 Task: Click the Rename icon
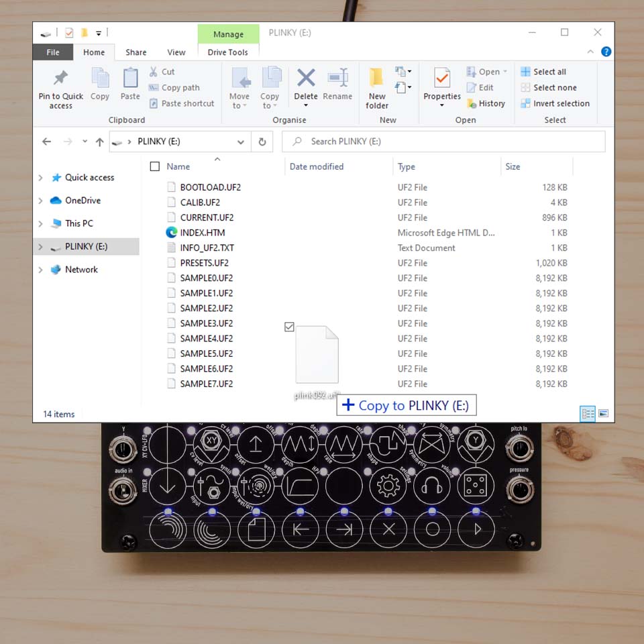337,78
